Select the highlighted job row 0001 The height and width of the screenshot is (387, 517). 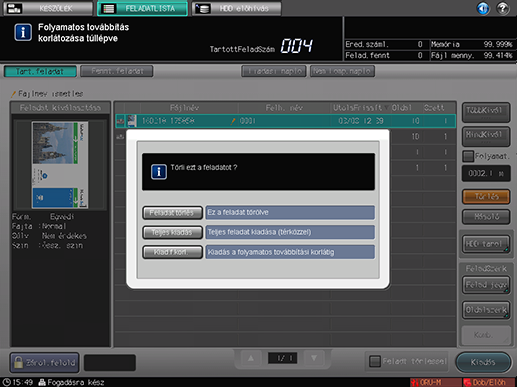coord(285,121)
